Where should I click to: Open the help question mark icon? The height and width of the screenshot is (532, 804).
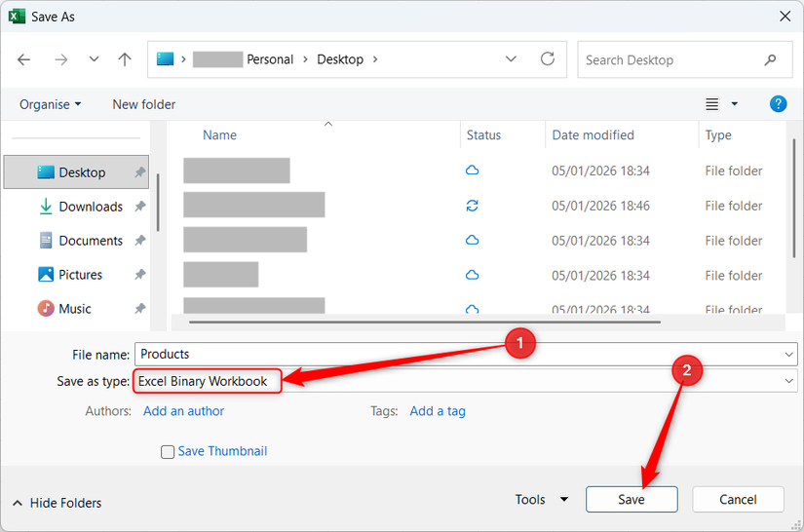(x=778, y=104)
